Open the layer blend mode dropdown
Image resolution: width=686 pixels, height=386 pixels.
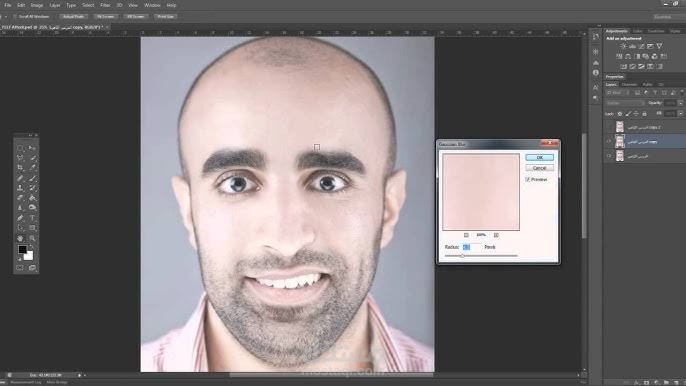(625, 103)
